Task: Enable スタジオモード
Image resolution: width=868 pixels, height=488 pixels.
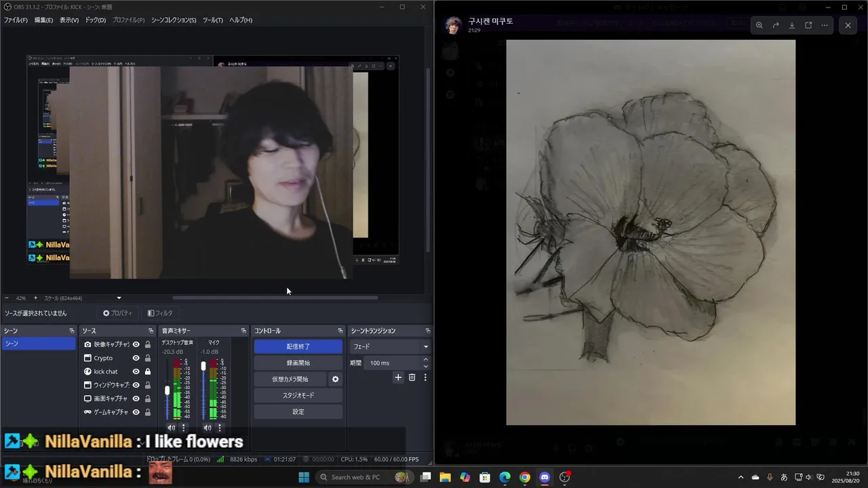Action: tap(298, 395)
